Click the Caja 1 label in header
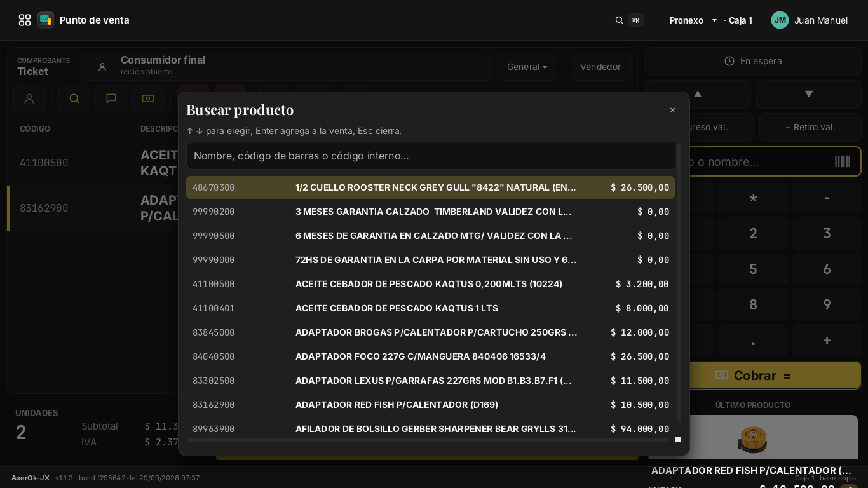Image resolution: width=868 pixels, height=488 pixels. point(740,20)
